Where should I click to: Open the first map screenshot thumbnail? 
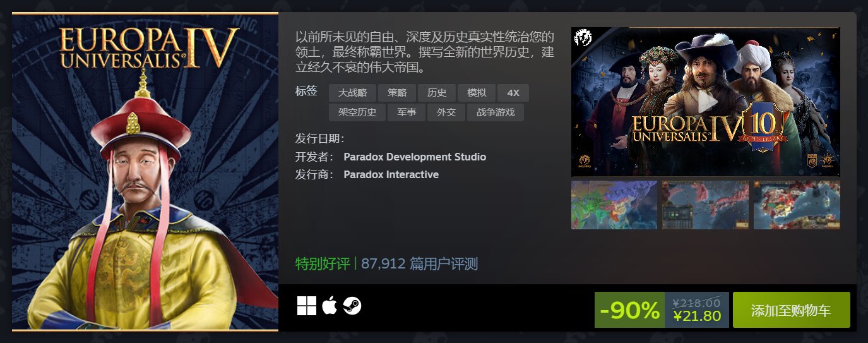pyautogui.click(x=614, y=205)
